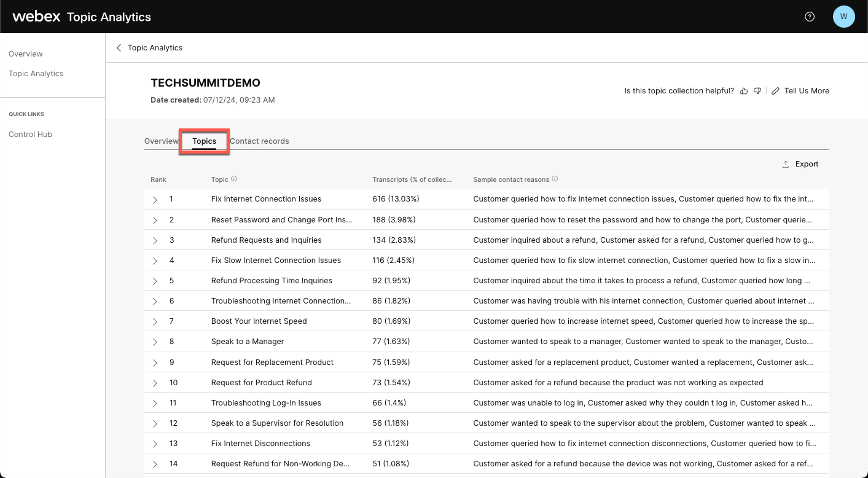Open Topic Analytics in left sidebar

[x=36, y=74]
